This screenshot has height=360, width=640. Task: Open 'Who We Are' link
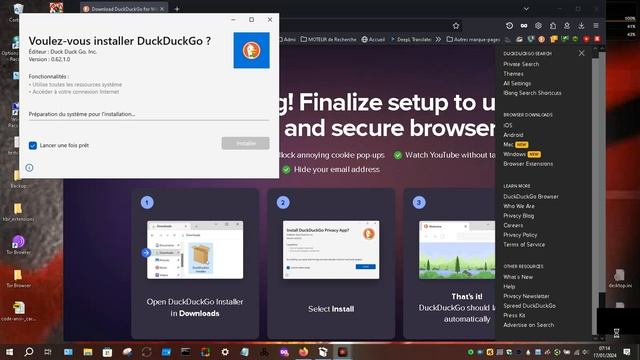click(519, 206)
